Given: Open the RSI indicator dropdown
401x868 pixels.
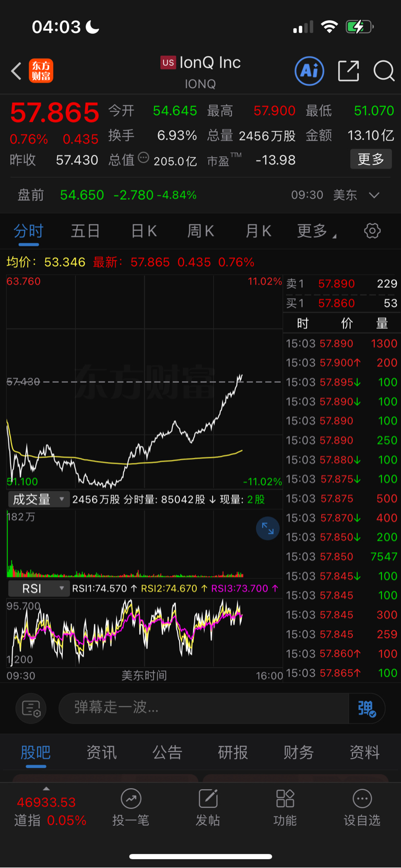Looking at the screenshot, I should [x=38, y=589].
